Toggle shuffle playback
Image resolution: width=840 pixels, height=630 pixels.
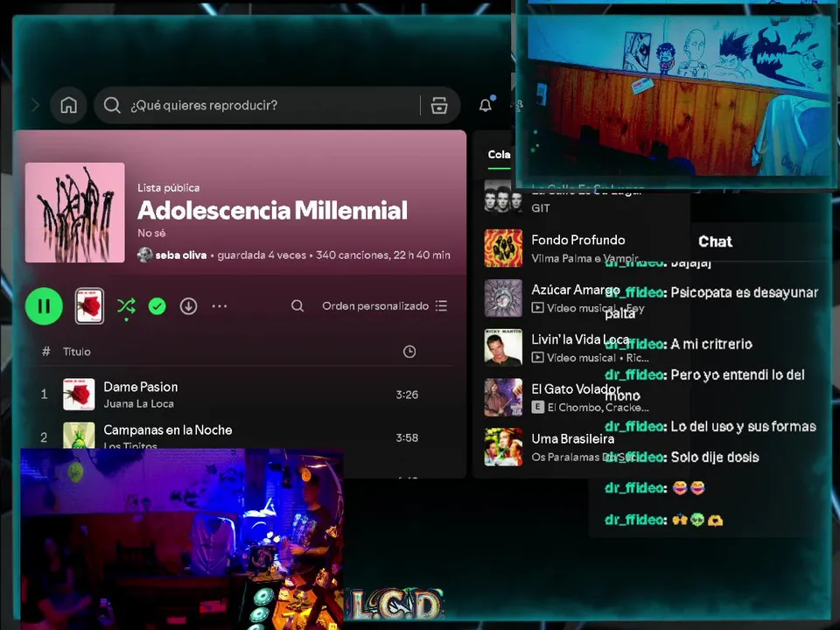pos(126,306)
